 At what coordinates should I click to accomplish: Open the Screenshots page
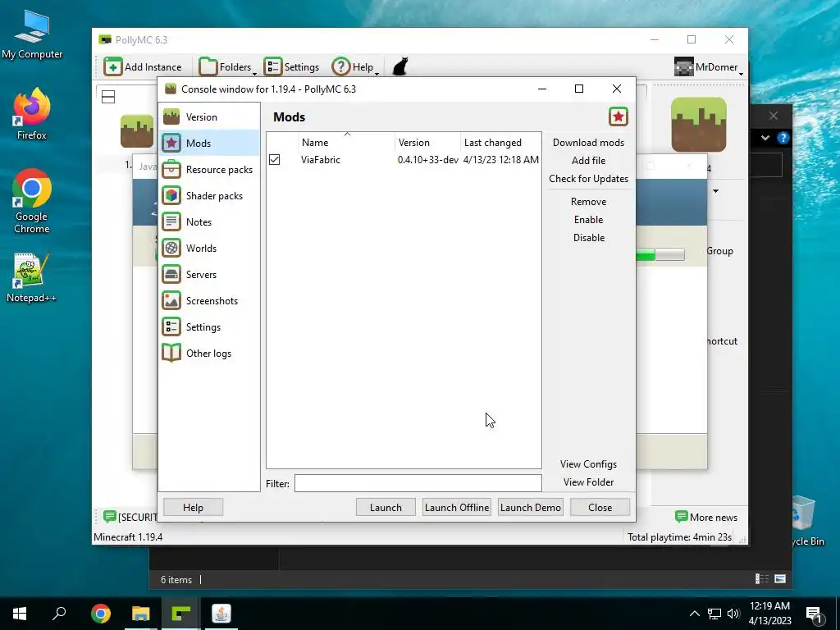point(209,300)
